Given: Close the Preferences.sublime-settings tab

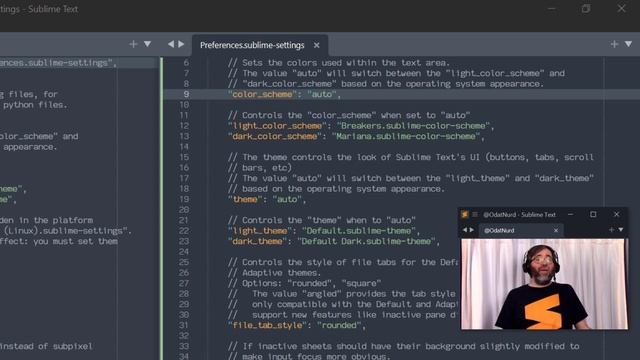Looking at the screenshot, I should point(316,45).
